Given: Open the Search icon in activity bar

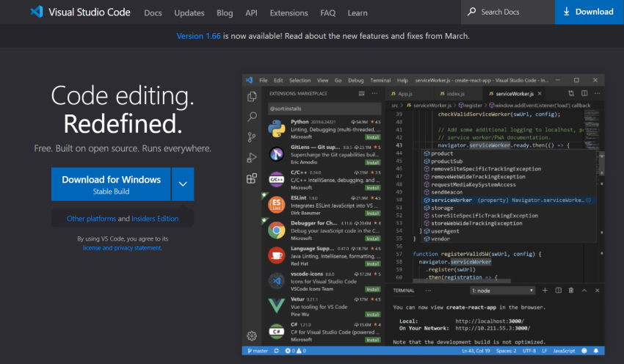Looking at the screenshot, I should pyautogui.click(x=252, y=116).
